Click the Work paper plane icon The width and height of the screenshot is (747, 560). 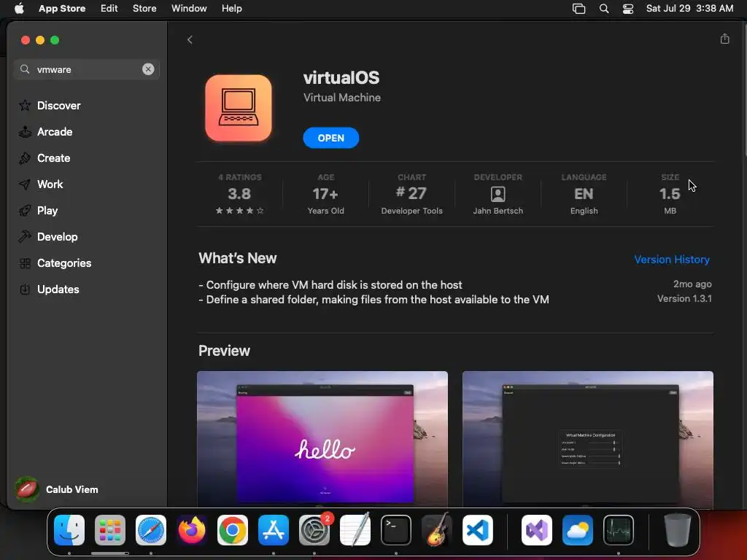(25, 184)
